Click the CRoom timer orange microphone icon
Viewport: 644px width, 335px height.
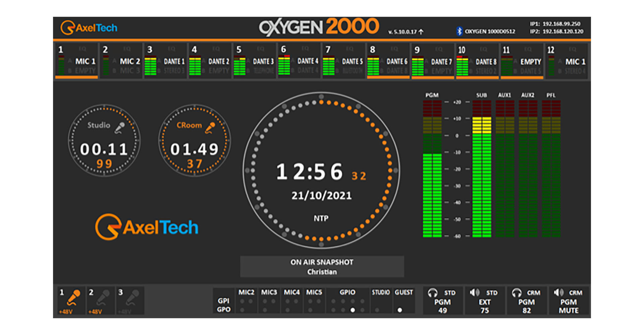[210, 128]
